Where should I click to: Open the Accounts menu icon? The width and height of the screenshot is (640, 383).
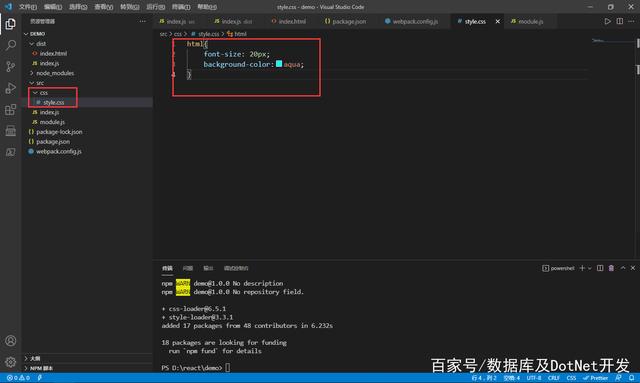coord(11,341)
